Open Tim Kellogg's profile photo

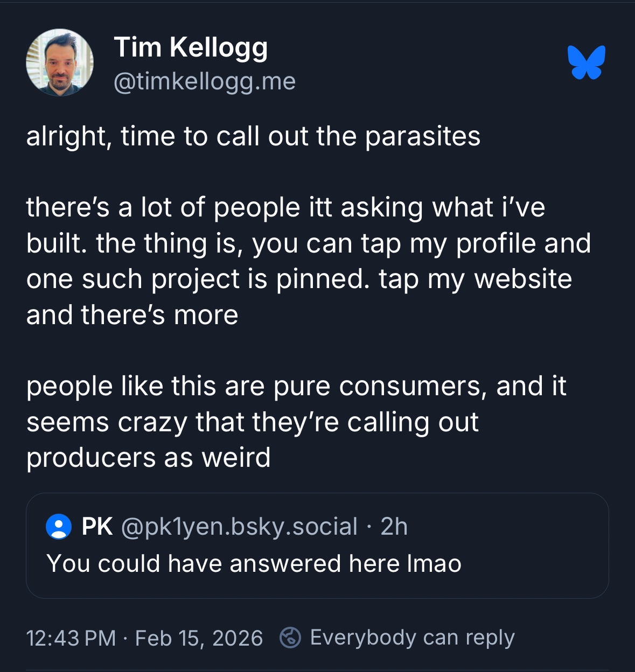(60, 62)
